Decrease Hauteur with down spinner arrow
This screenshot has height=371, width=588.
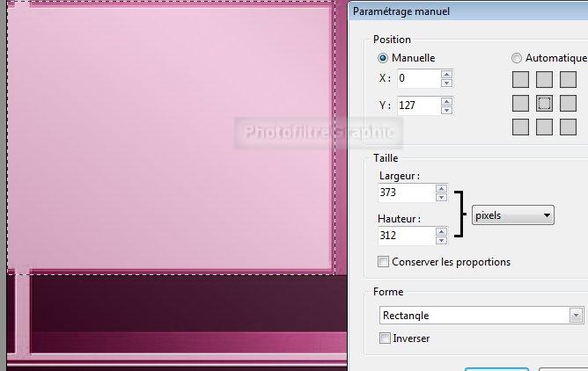pyautogui.click(x=441, y=240)
